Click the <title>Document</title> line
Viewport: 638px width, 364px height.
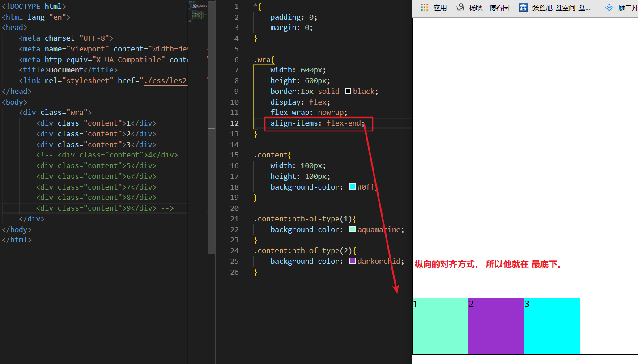coord(68,70)
